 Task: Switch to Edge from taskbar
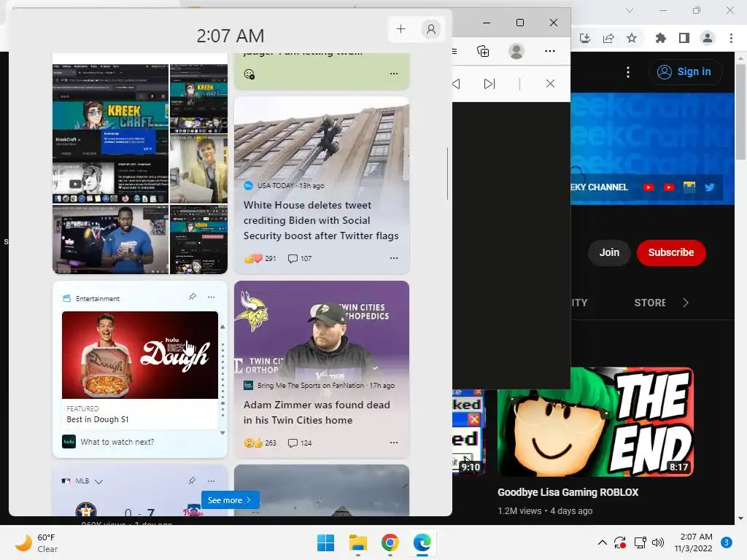[422, 542]
